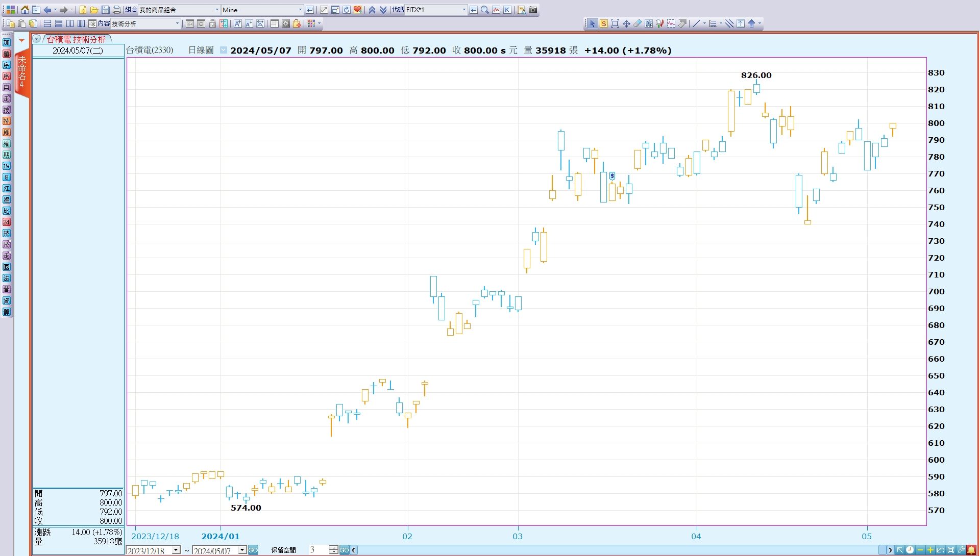Image resolution: width=980 pixels, height=556 pixels.
Task: Click the double down chevron icon
Action: (x=383, y=10)
